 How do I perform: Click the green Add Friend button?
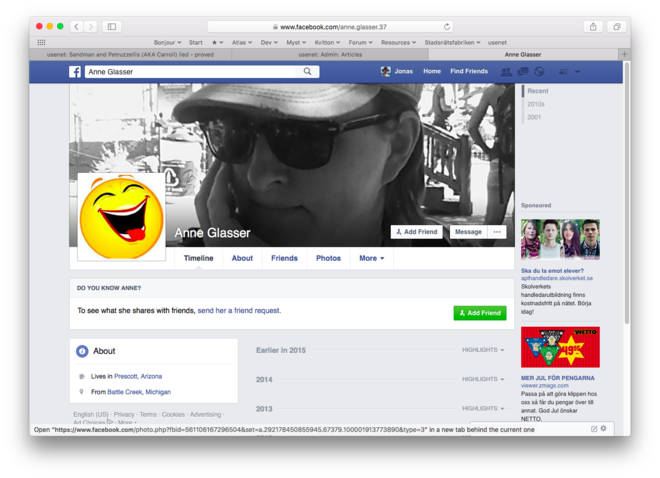click(x=479, y=313)
